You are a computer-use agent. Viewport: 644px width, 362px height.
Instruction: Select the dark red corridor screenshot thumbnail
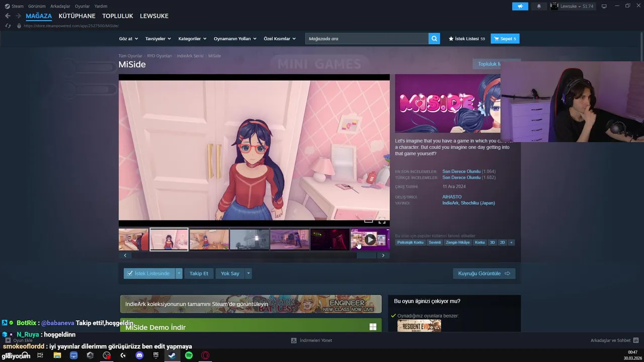(330, 239)
